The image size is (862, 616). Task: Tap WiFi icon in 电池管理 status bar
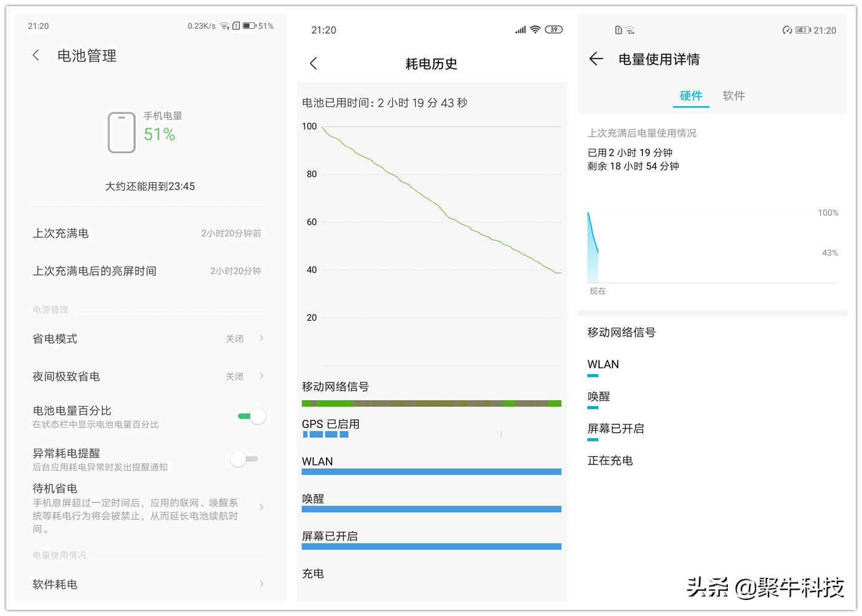[224, 26]
